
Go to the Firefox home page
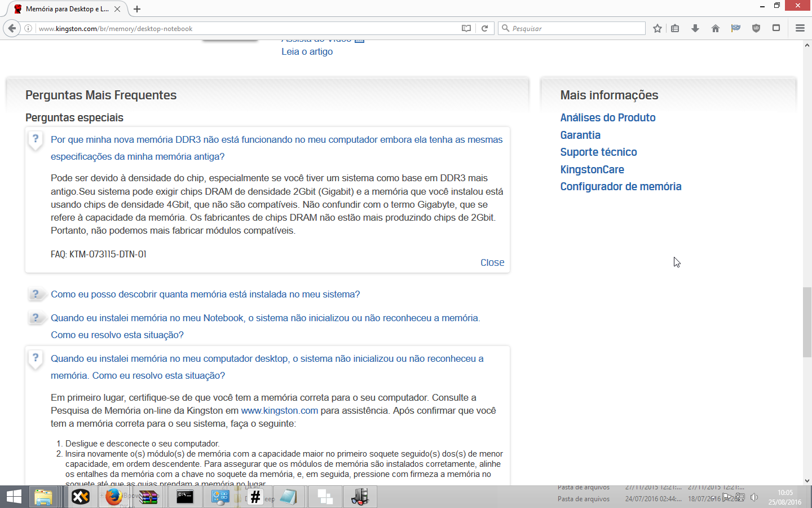(716, 28)
